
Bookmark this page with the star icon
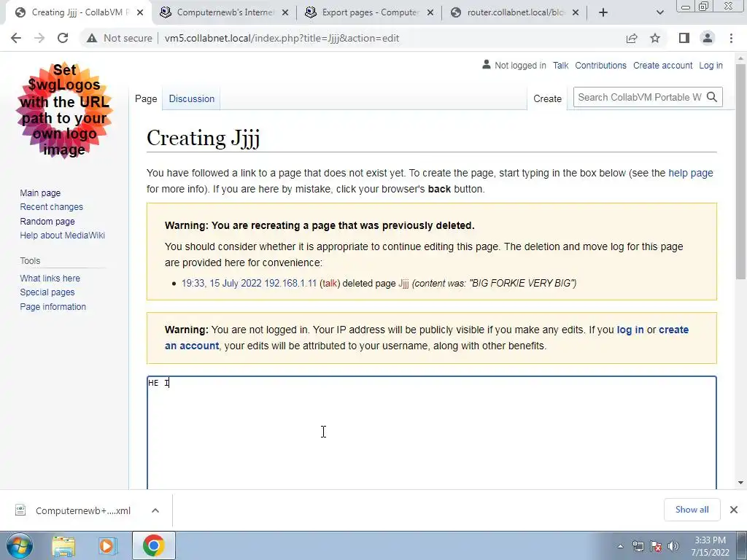click(655, 38)
